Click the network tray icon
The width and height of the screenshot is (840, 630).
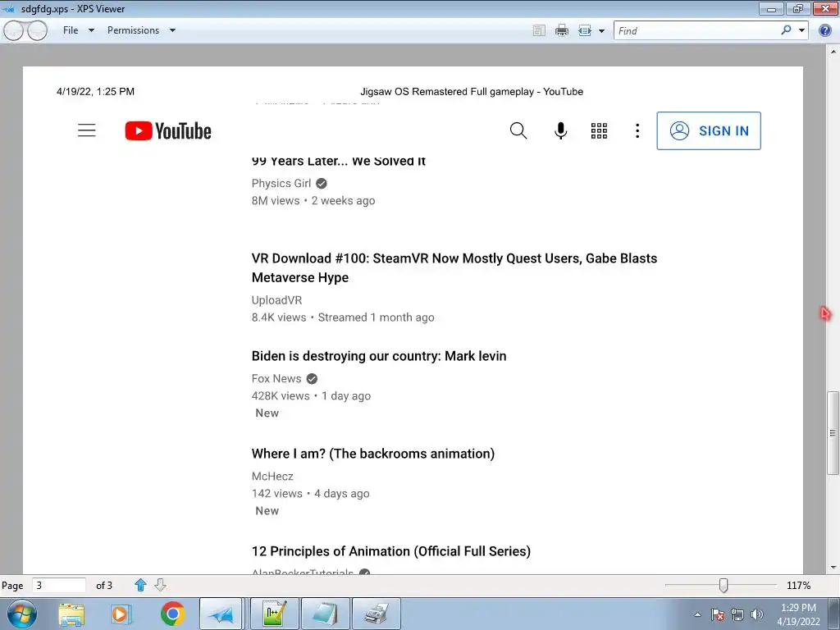737,614
